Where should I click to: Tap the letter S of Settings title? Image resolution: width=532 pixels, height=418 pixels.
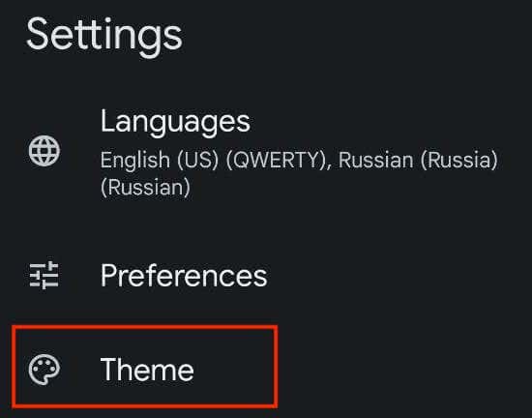[37, 34]
